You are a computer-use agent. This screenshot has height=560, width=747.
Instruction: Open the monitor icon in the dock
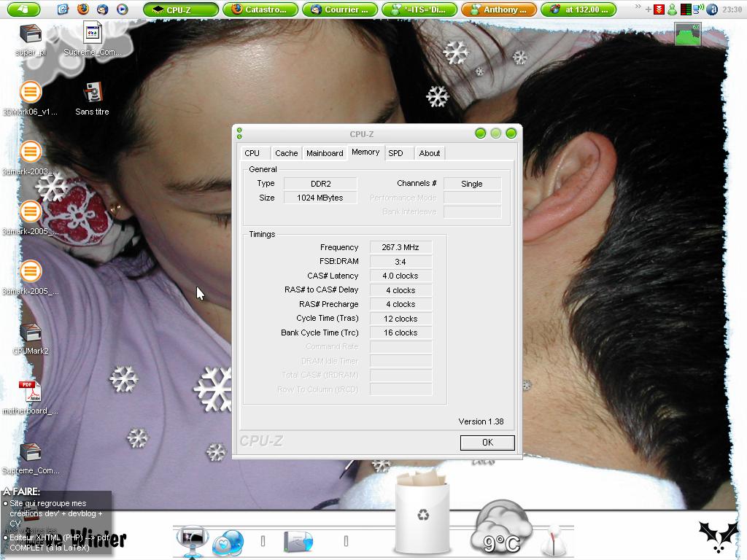click(x=192, y=541)
